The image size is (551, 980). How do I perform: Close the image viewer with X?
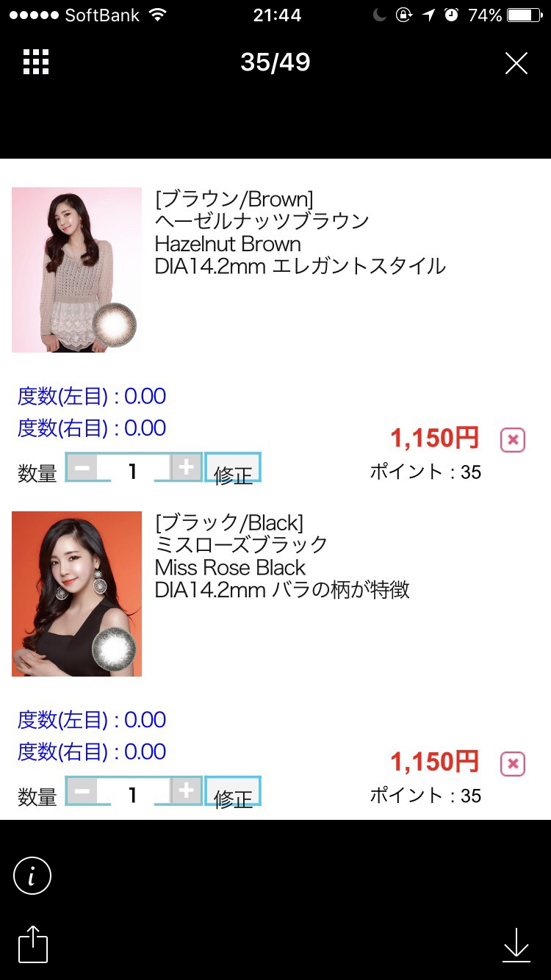coord(516,63)
